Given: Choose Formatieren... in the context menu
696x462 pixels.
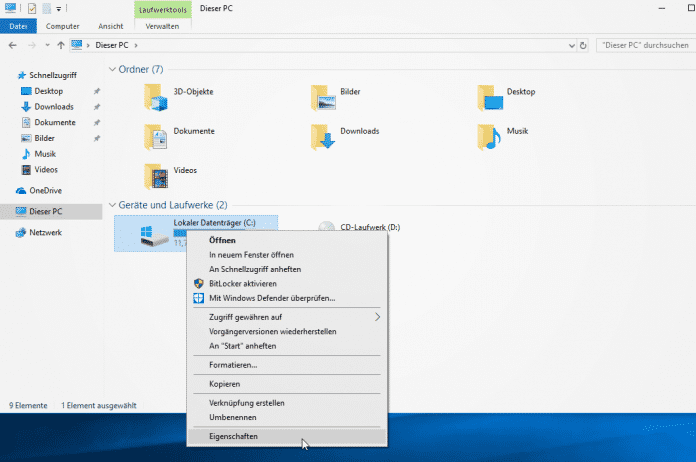Looking at the screenshot, I should click(232, 365).
